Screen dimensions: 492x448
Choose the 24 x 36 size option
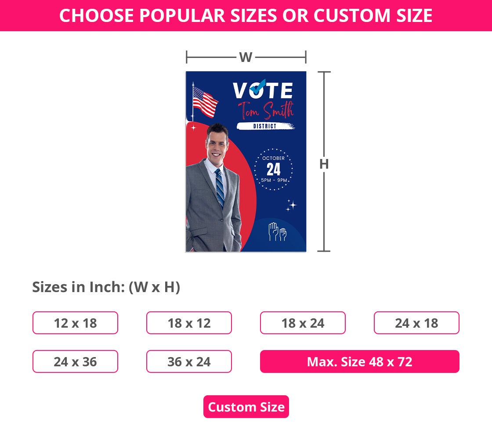point(75,362)
